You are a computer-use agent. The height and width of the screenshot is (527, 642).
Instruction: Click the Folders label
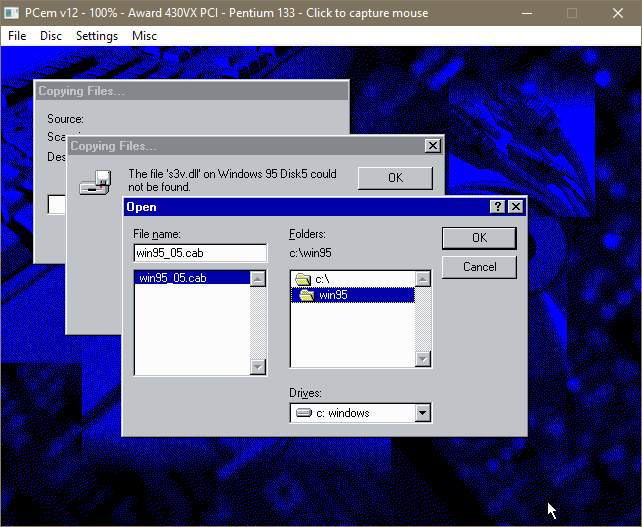307,234
